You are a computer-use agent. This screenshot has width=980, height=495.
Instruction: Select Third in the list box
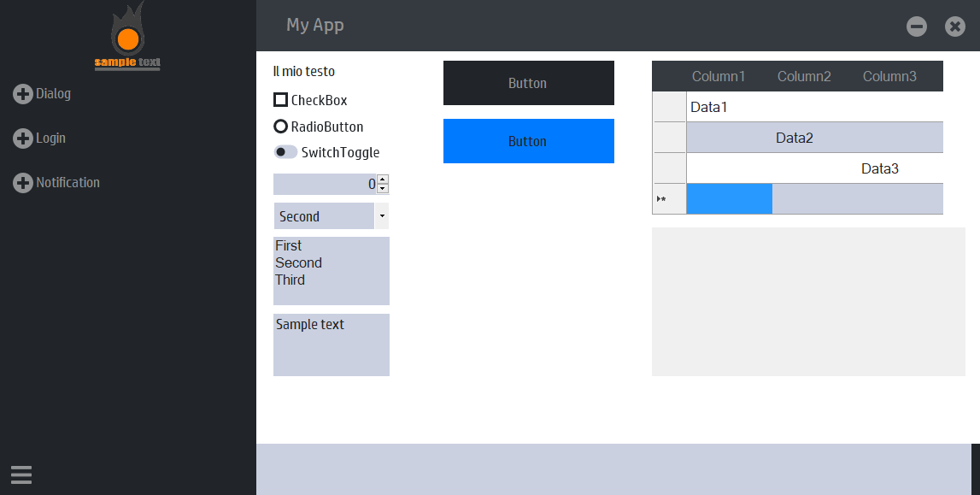pos(290,280)
